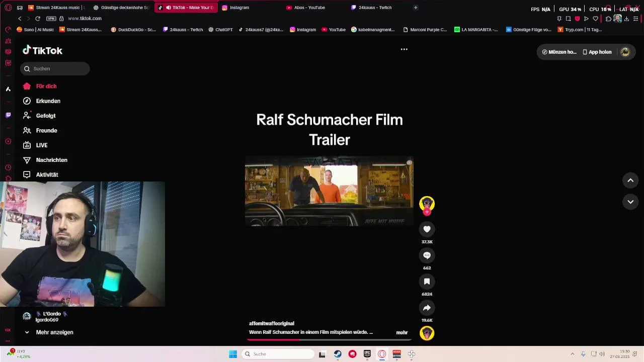This screenshot has height=362, width=644.
Task: Open comments via the speech bubble icon
Action: [x=427, y=255]
